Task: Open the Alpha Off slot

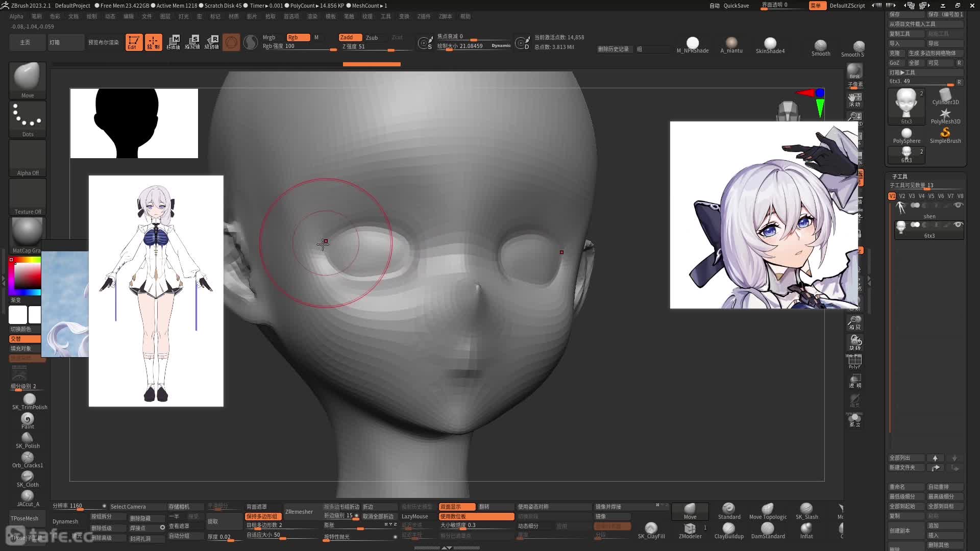Action: pyautogui.click(x=28, y=158)
